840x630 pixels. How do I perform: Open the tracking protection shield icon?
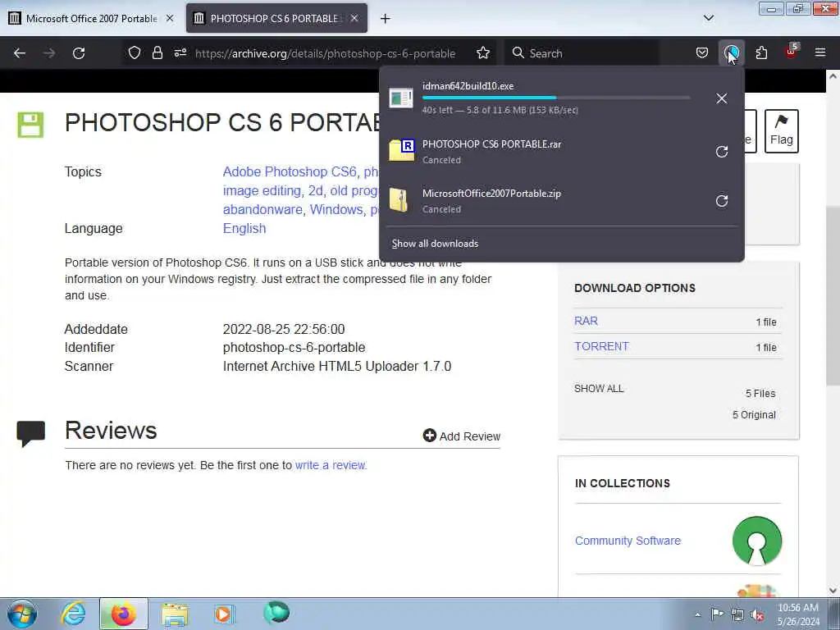click(135, 52)
